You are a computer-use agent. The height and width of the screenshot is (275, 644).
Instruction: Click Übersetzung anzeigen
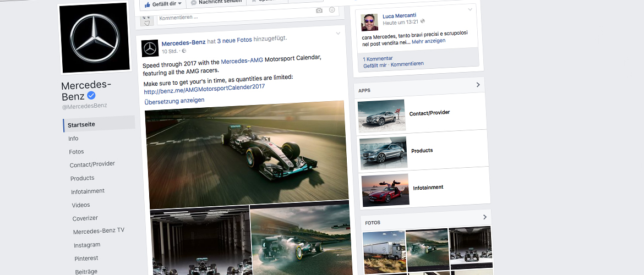[174, 101]
